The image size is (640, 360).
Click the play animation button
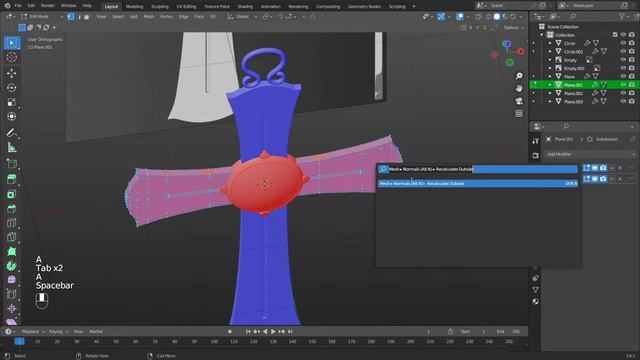point(273,331)
